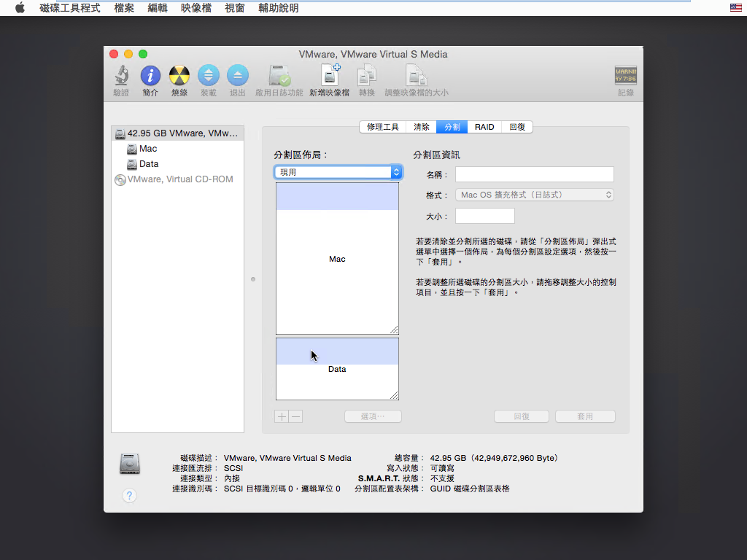Open the Log (記錄) toolbar icon

coord(625,76)
